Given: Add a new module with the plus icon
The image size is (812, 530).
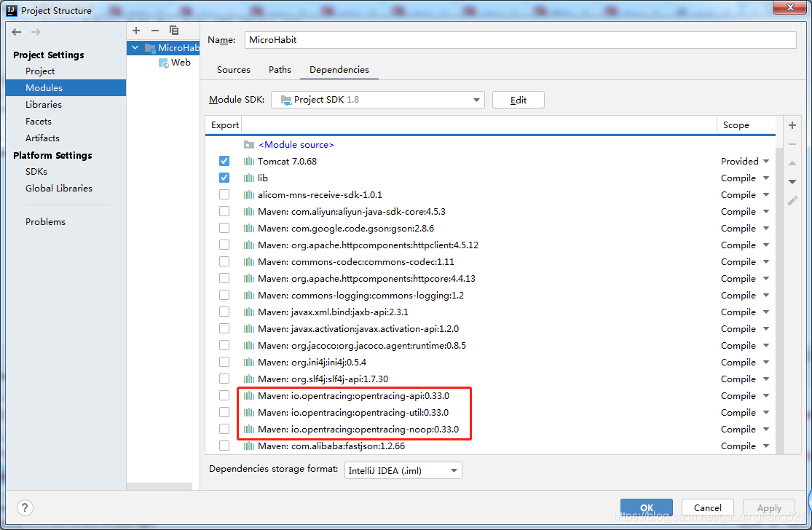Looking at the screenshot, I should (x=135, y=31).
